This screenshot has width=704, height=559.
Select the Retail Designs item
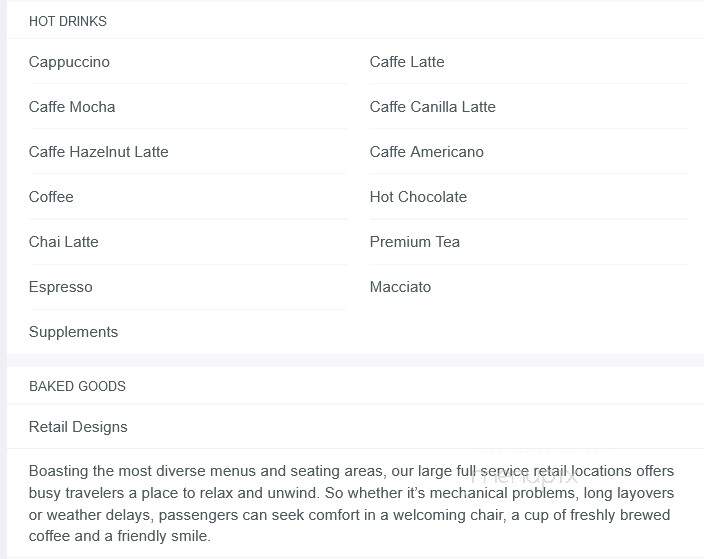pyautogui.click(x=78, y=427)
